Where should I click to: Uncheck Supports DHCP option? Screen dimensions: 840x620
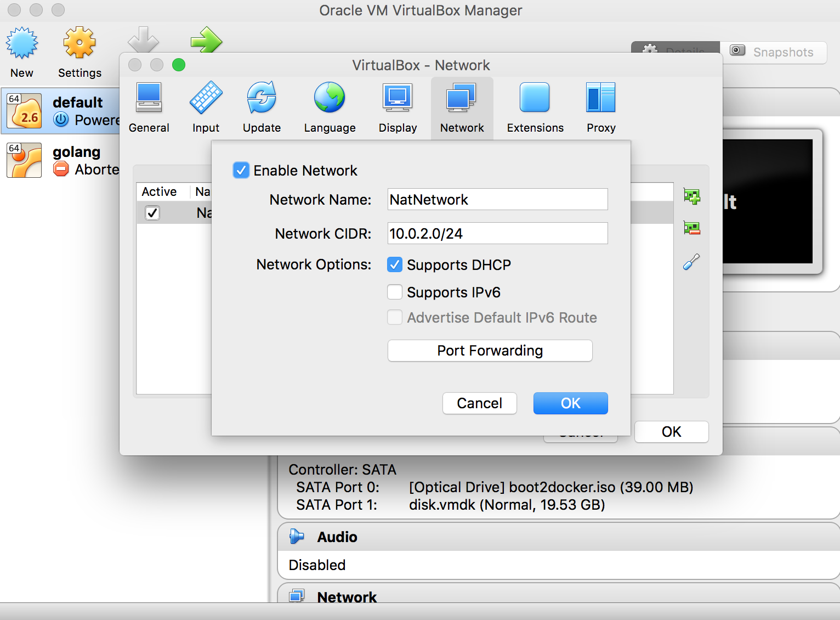[x=395, y=264]
